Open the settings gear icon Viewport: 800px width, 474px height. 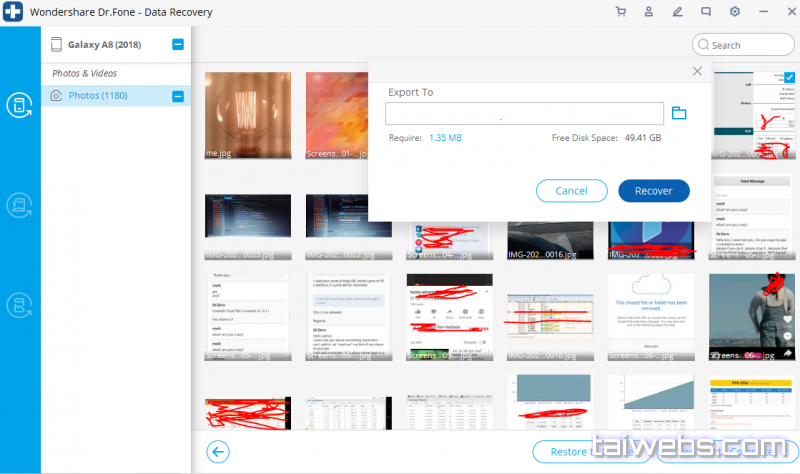pyautogui.click(x=735, y=12)
